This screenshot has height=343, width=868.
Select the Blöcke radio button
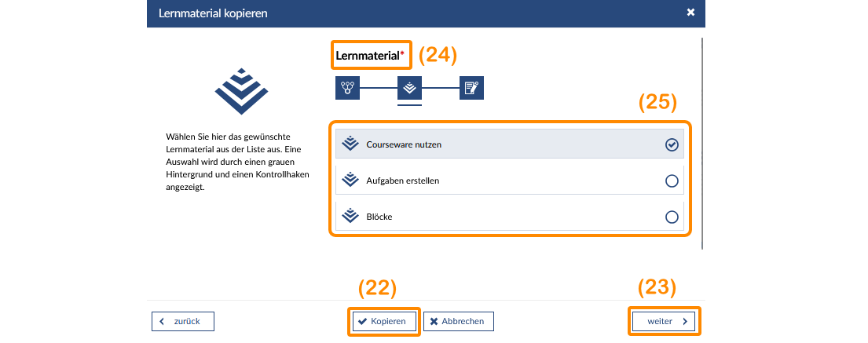point(672,217)
